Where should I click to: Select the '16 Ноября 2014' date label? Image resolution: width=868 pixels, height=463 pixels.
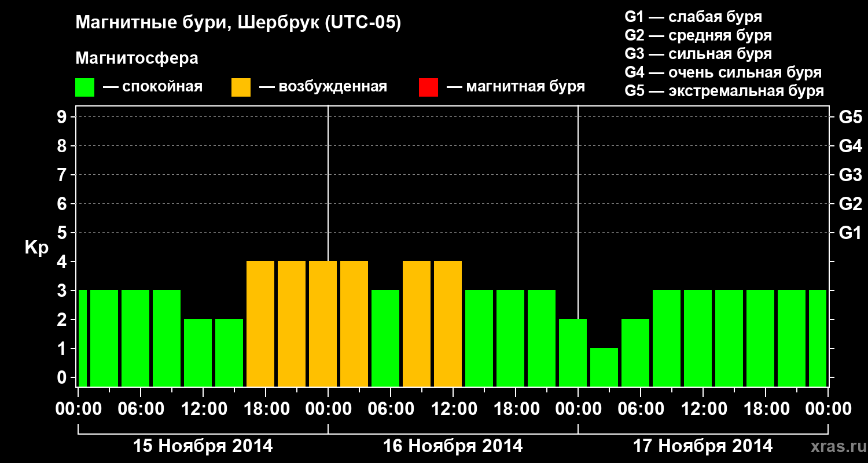pos(453,446)
